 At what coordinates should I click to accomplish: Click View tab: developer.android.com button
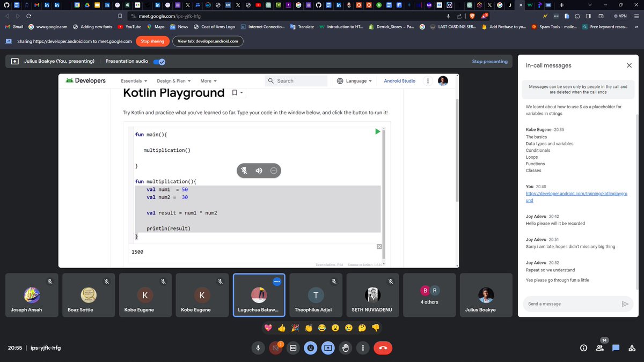208,41
